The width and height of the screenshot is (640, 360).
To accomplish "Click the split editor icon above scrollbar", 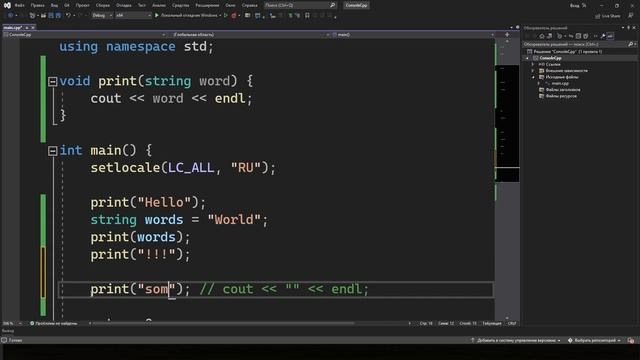I will pos(507,35).
